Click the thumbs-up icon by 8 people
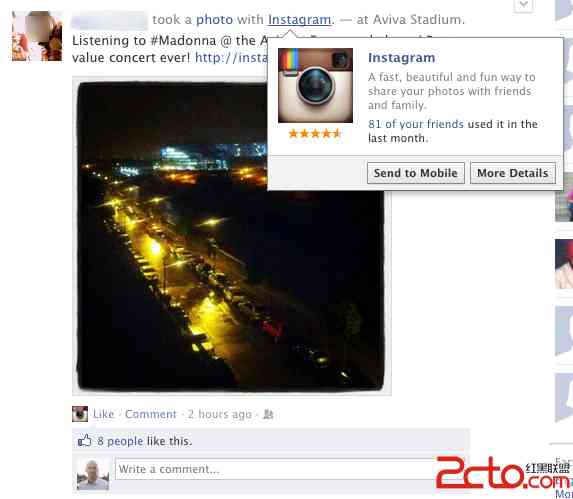 coord(84,441)
